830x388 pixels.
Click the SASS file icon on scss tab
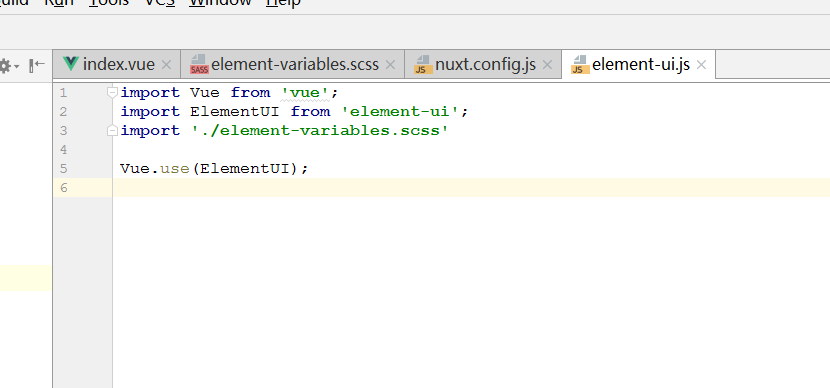pyautogui.click(x=200, y=64)
